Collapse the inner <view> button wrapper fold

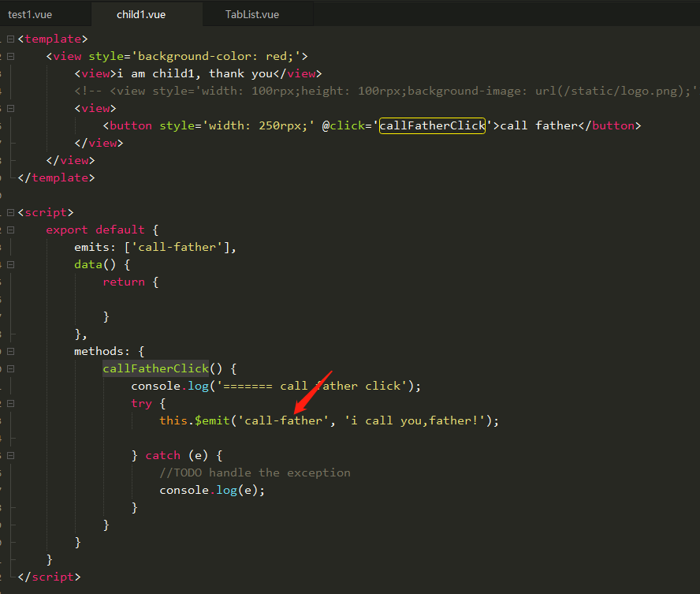coord(11,109)
